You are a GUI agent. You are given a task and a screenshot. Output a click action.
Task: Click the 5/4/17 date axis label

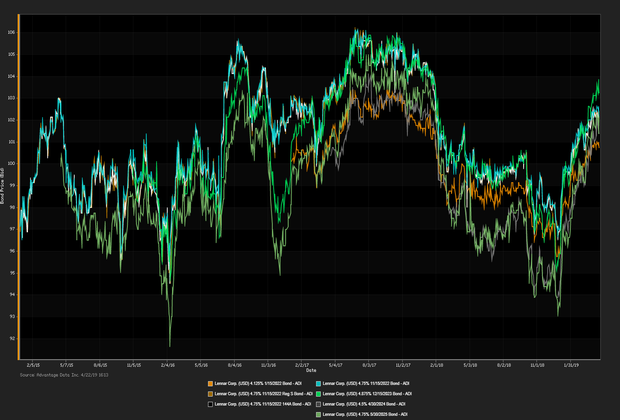336,365
